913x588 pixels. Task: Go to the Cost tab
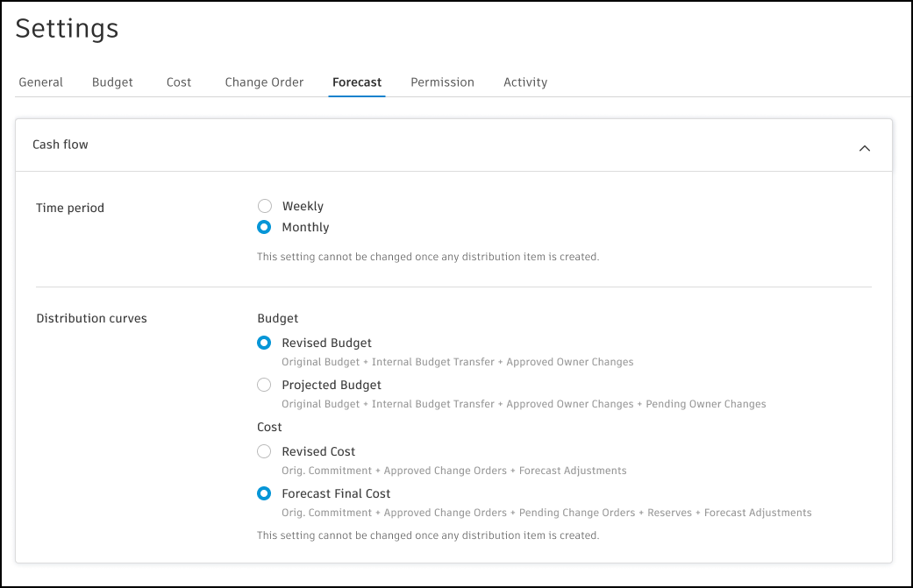[179, 82]
